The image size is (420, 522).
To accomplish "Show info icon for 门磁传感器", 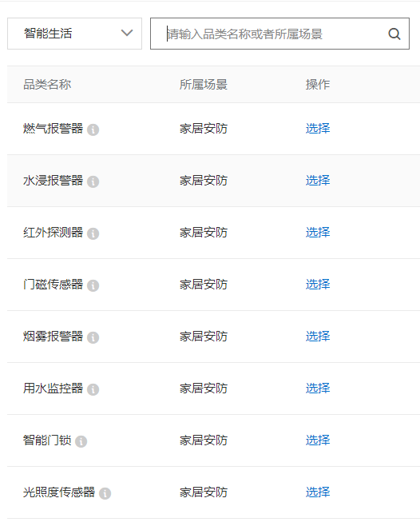I will 93,285.
